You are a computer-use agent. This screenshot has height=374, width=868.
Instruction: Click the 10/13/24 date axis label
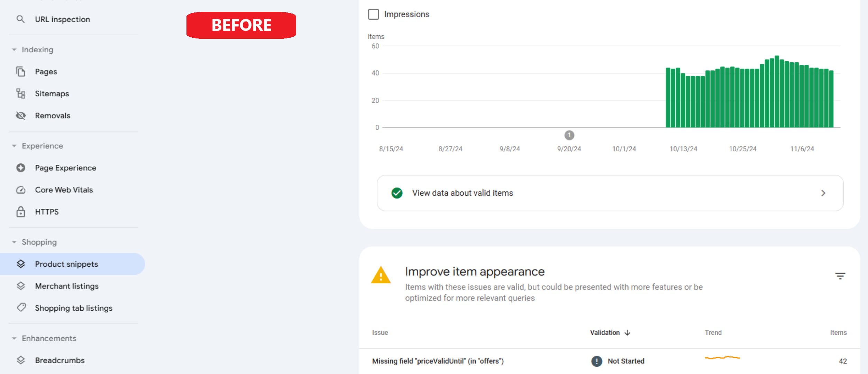(683, 149)
